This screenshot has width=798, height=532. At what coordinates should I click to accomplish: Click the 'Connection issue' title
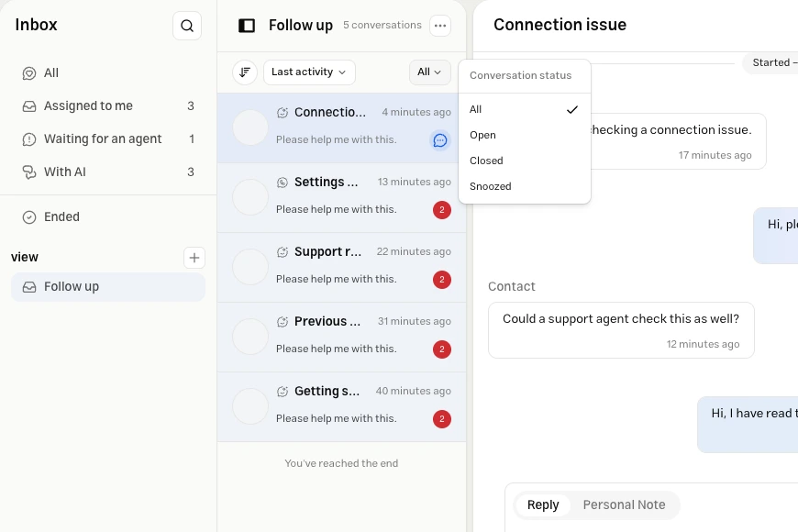tap(560, 25)
